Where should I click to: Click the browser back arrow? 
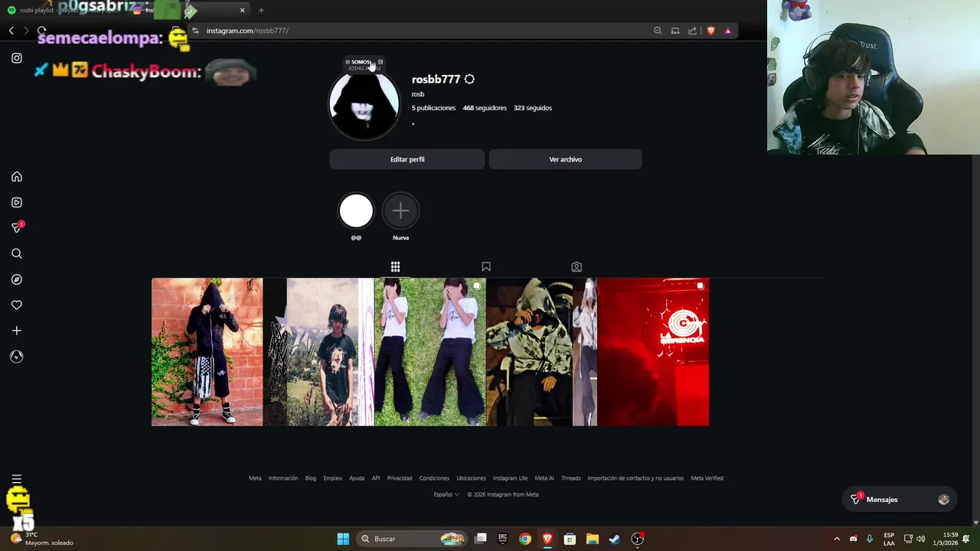(x=11, y=31)
